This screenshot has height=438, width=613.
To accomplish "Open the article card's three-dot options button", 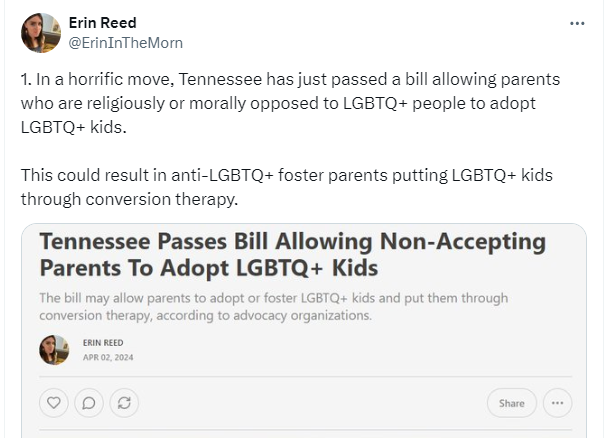I will tap(558, 403).
